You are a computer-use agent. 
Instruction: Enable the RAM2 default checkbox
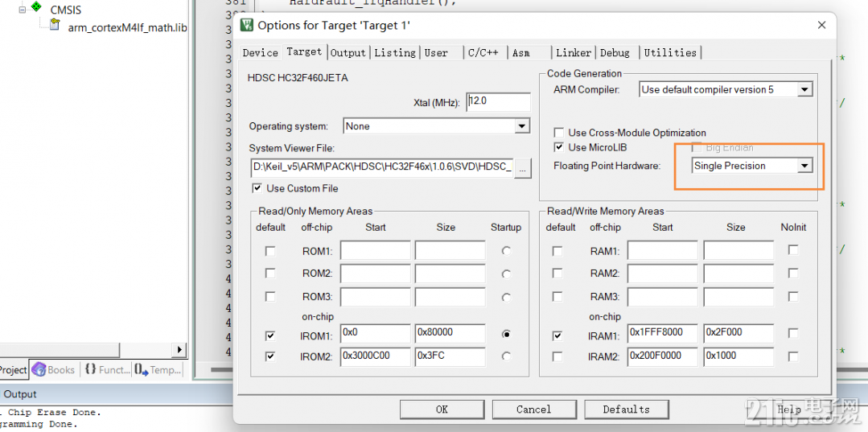point(557,274)
